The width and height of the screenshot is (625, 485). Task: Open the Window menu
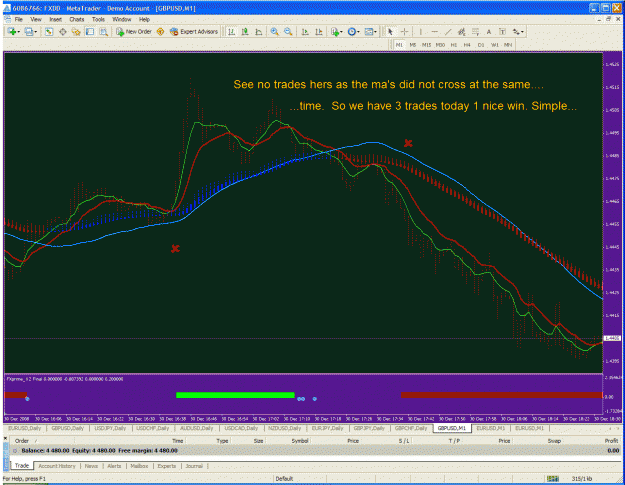pyautogui.click(x=122, y=19)
